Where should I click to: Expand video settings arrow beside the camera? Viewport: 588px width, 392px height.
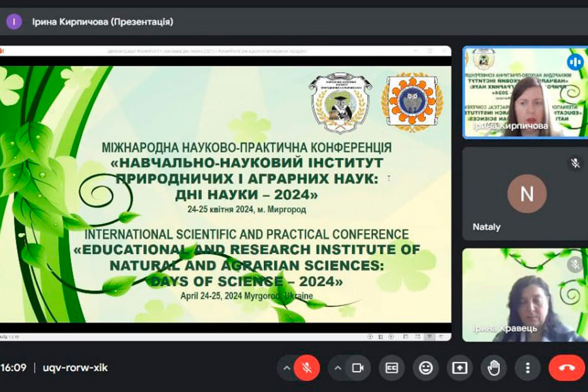pyautogui.click(x=337, y=368)
